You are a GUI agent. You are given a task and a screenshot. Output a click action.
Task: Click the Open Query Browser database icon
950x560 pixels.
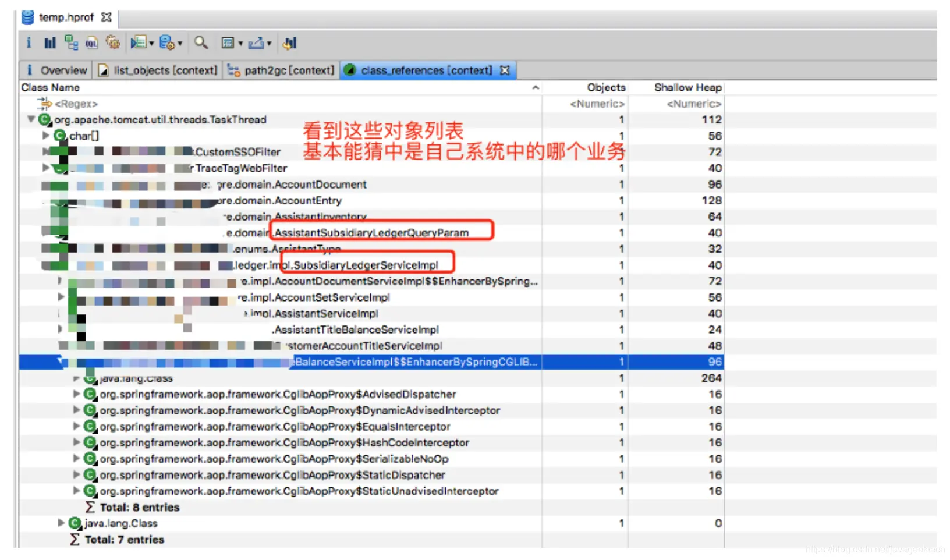pyautogui.click(x=166, y=42)
